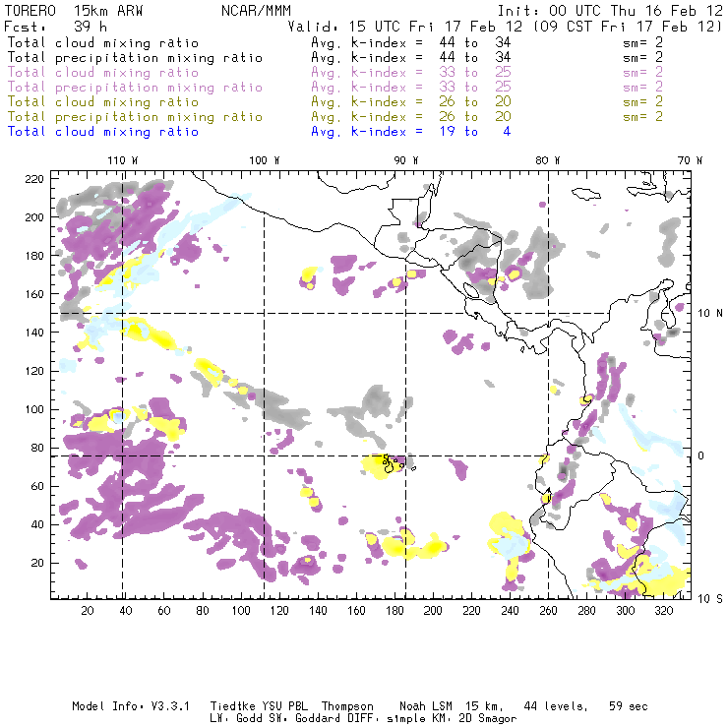Click the '90 W' longitude label
Image resolution: width=728 pixels, height=728 pixels.
[x=406, y=160]
